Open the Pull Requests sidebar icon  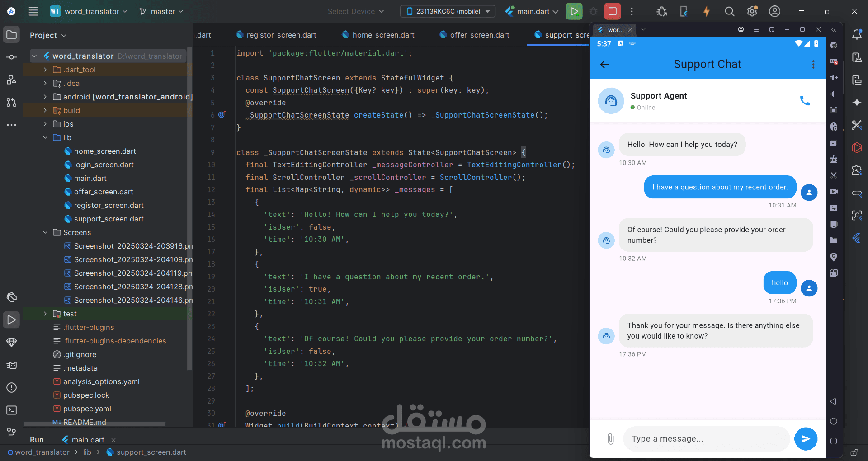12,103
